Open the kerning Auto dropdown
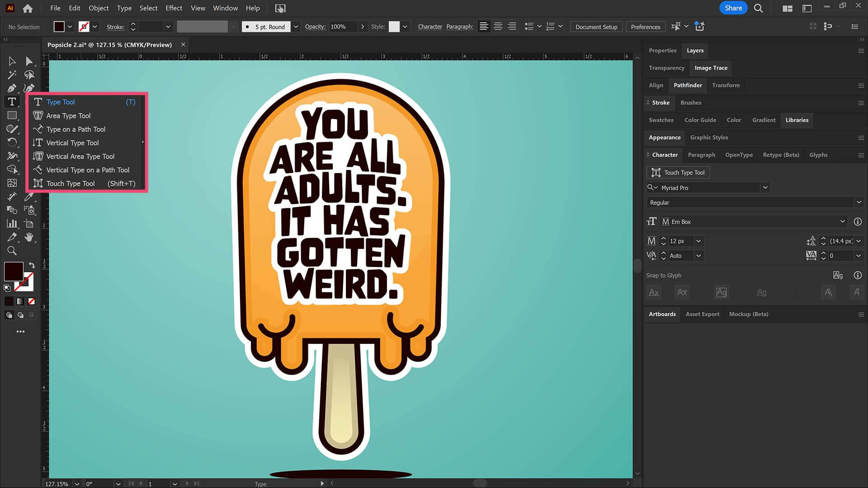 point(698,256)
